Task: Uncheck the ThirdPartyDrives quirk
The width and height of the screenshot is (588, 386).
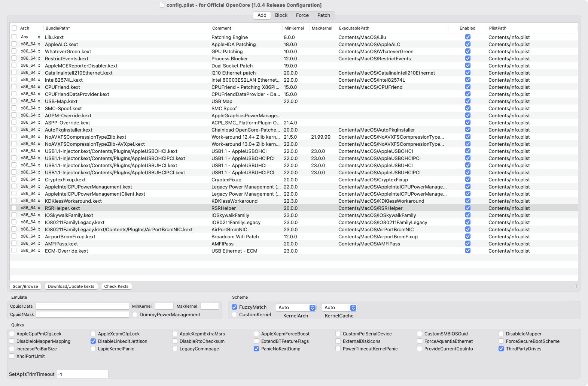Action: point(501,349)
